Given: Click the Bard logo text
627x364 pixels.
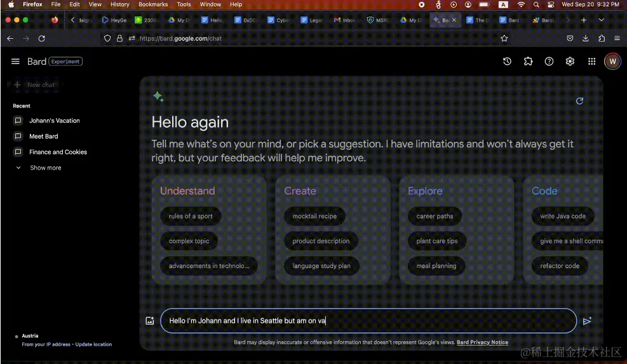Looking at the screenshot, I should point(37,61).
